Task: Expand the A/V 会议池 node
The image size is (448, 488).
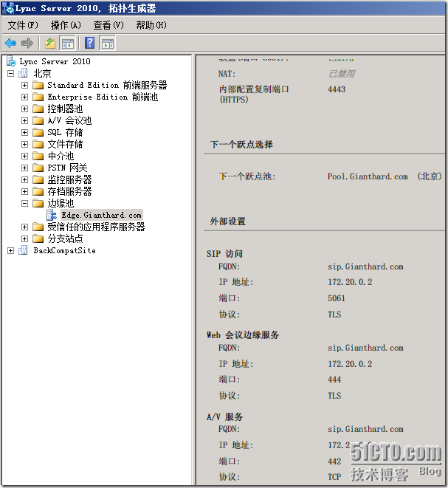Action: coord(24,121)
